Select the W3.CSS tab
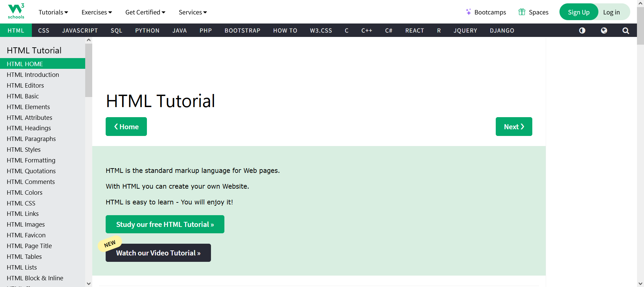Image resolution: width=644 pixels, height=287 pixels. [321, 30]
